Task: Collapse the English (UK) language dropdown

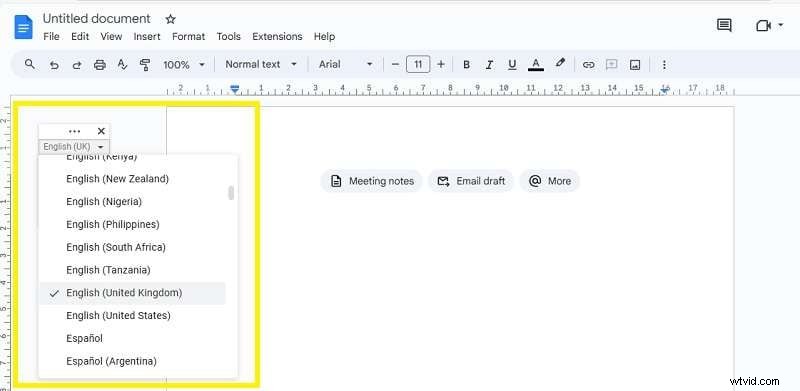Action: click(74, 146)
